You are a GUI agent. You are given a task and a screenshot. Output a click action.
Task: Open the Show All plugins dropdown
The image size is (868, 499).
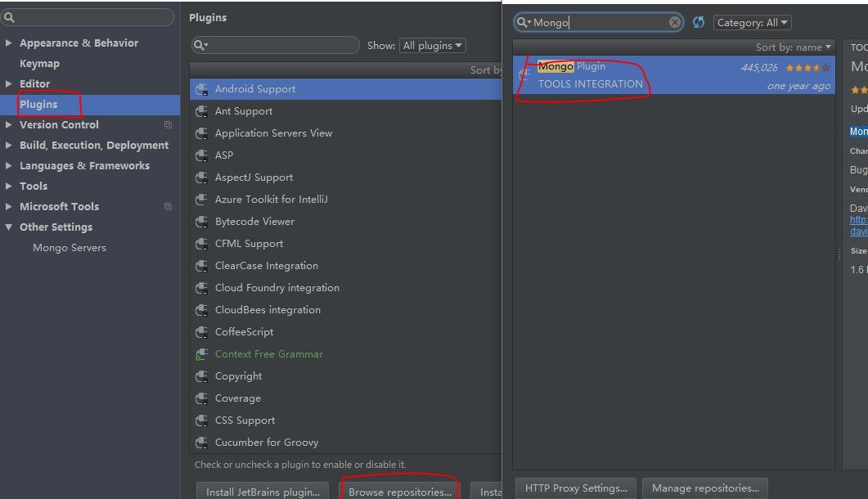pos(432,46)
